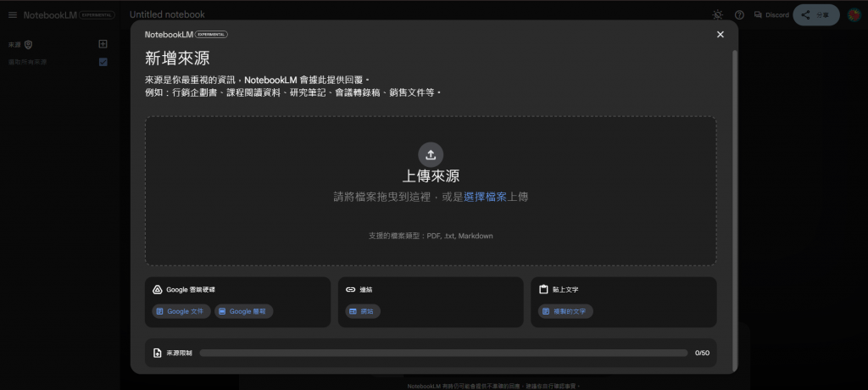Click the upload arrow icon
The height and width of the screenshot is (390, 868).
click(x=431, y=154)
